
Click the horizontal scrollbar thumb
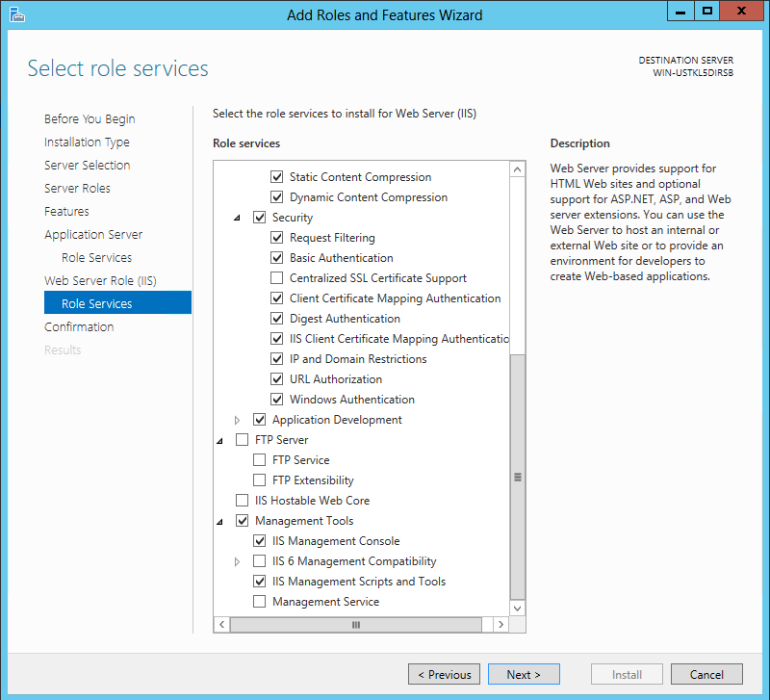click(x=356, y=624)
